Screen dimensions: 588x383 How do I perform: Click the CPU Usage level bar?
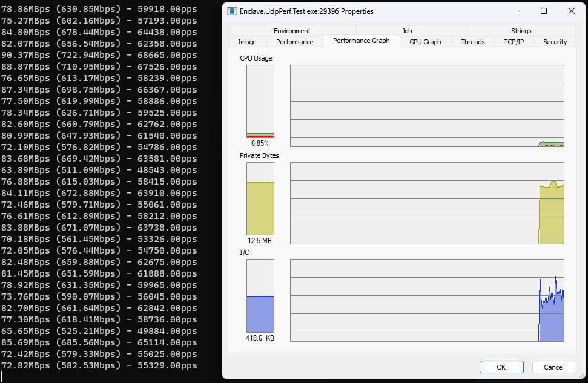pyautogui.click(x=260, y=101)
